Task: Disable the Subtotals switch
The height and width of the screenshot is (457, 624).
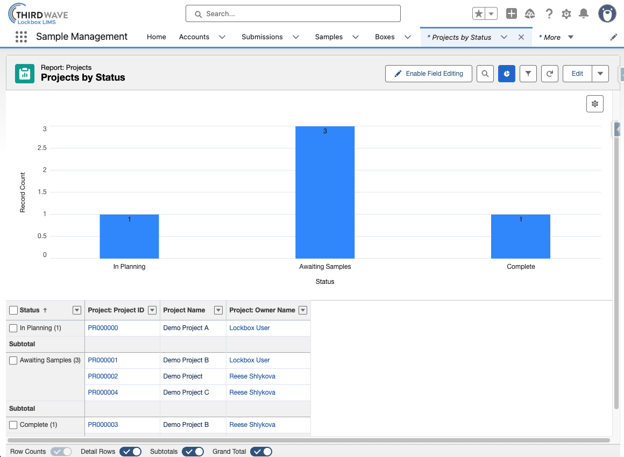Action: (193, 451)
